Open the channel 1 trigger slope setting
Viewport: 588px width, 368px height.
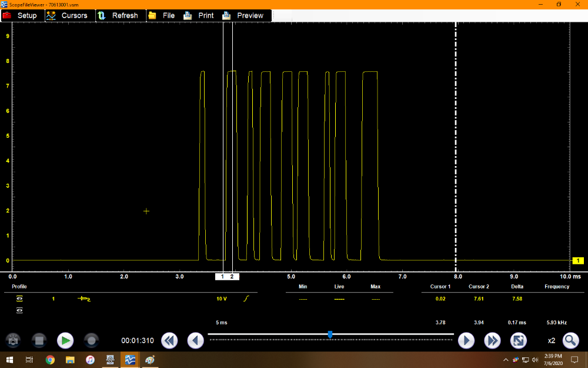pos(246,299)
